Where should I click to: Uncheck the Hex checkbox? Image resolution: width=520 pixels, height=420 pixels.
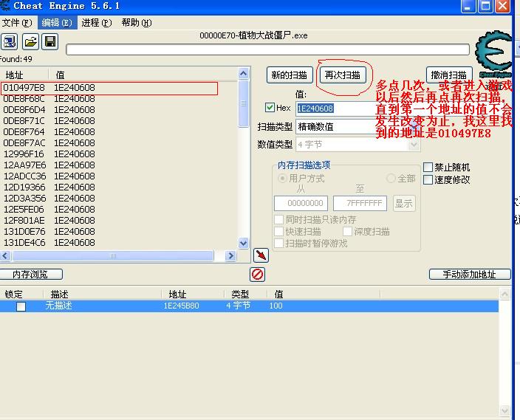click(x=270, y=108)
